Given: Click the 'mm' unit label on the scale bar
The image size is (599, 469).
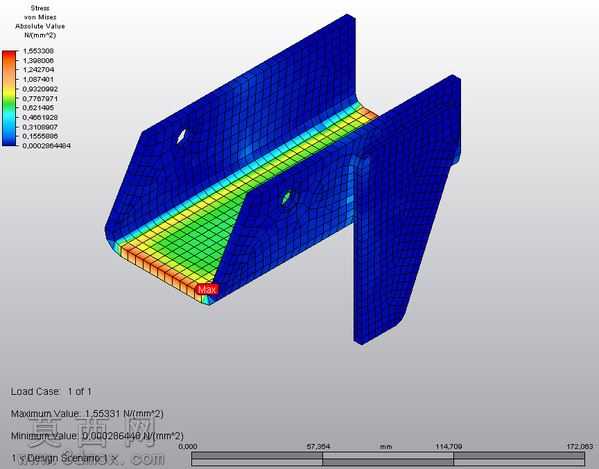Looking at the screenshot, I should (x=385, y=446).
